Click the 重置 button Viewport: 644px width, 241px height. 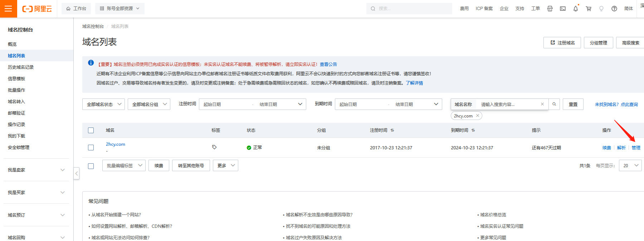[573, 104]
